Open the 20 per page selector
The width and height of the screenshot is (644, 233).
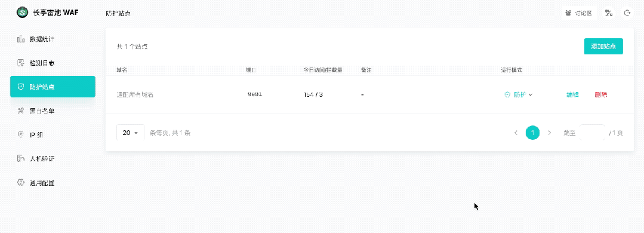[x=130, y=133]
